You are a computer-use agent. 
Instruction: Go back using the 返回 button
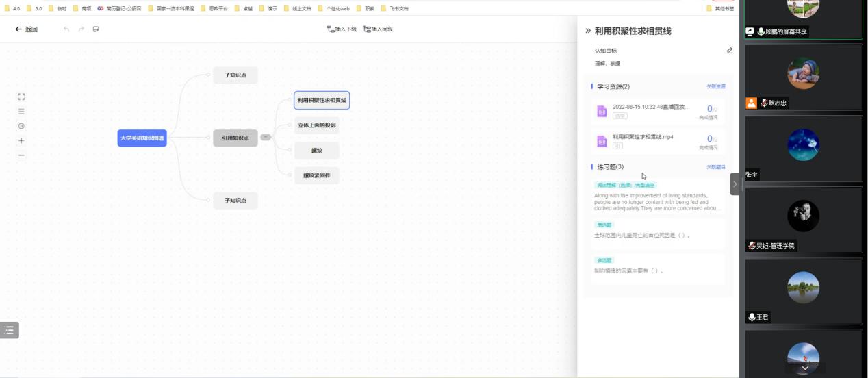tap(27, 29)
